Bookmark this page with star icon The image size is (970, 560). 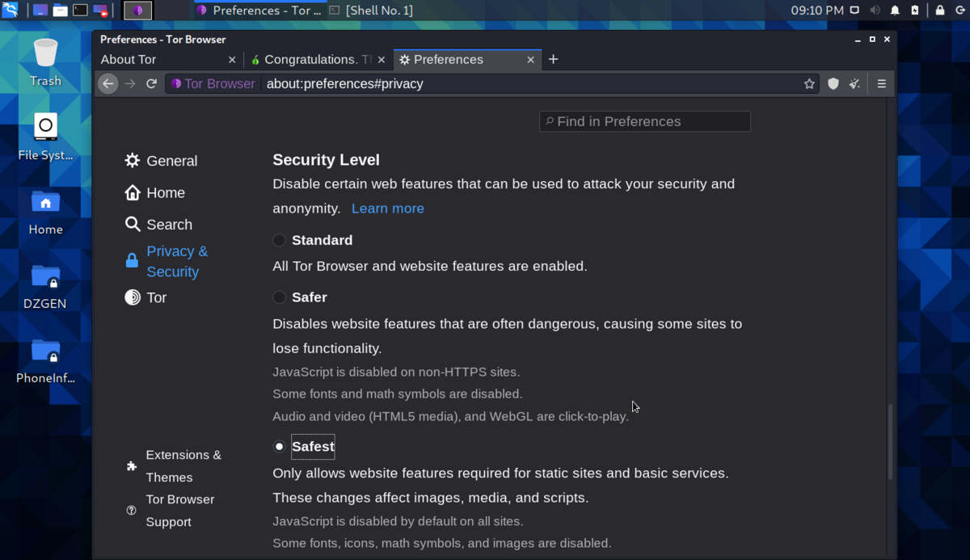(x=809, y=84)
